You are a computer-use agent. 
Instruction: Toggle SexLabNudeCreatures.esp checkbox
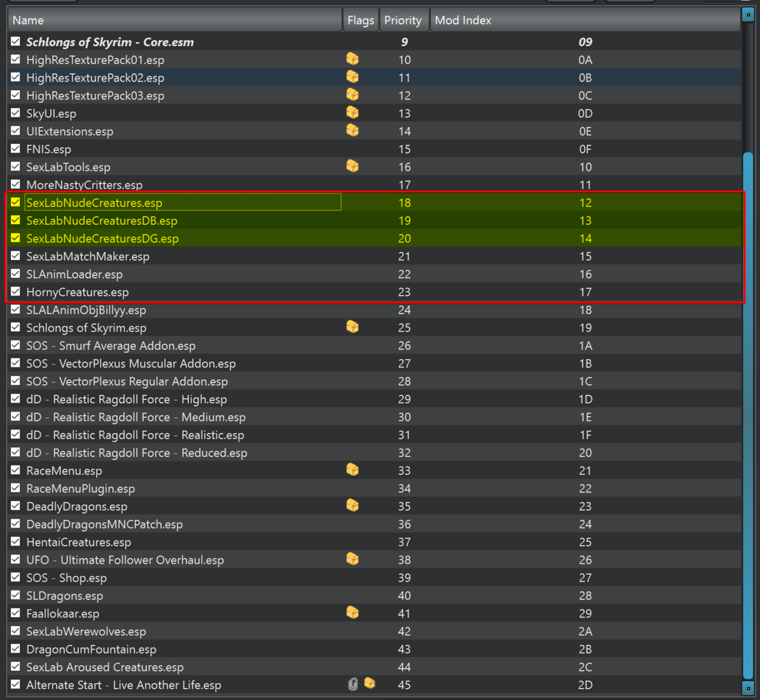coord(16,202)
